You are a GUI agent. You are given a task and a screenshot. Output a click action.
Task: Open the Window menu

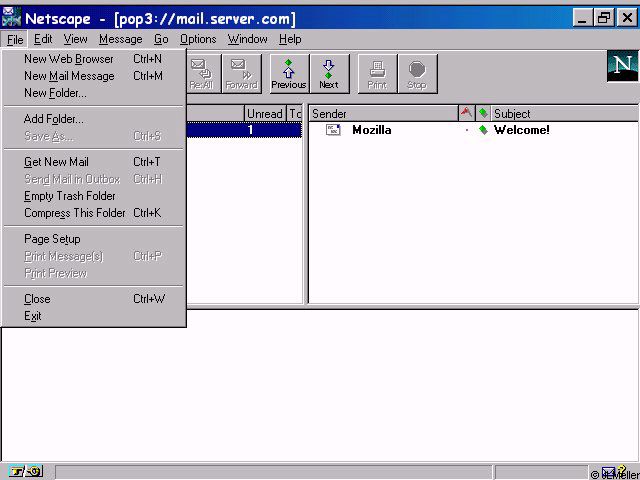point(248,40)
